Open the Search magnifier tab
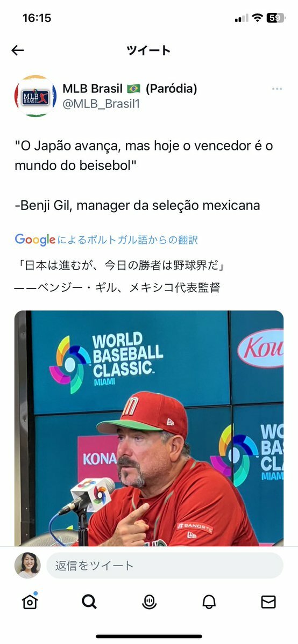Image resolution: width=298 pixels, height=644 pixels. pos(89,602)
